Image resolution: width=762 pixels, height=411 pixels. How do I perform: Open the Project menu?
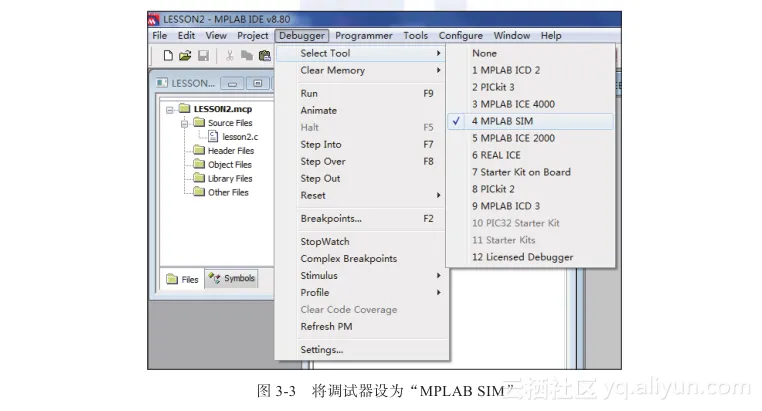tap(252, 35)
